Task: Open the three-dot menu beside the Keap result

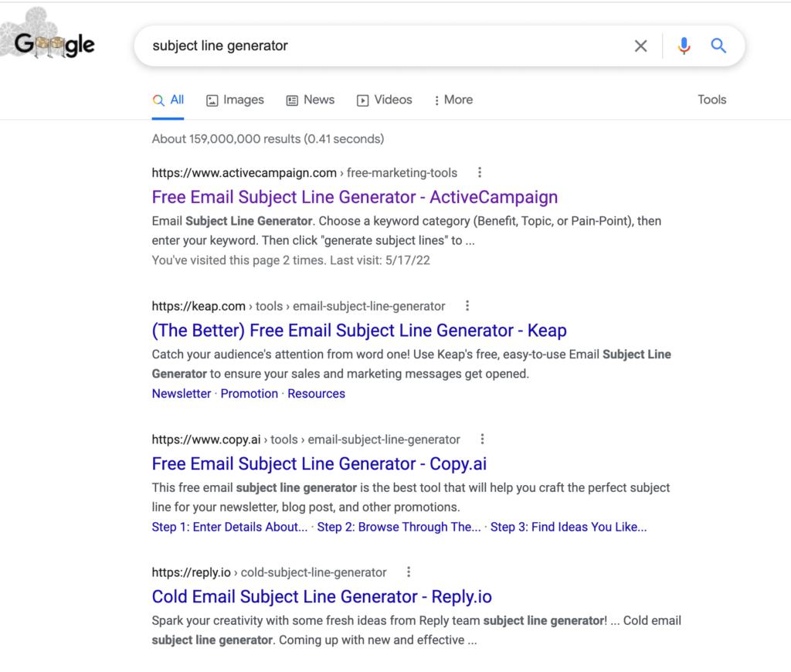Action: pos(467,306)
